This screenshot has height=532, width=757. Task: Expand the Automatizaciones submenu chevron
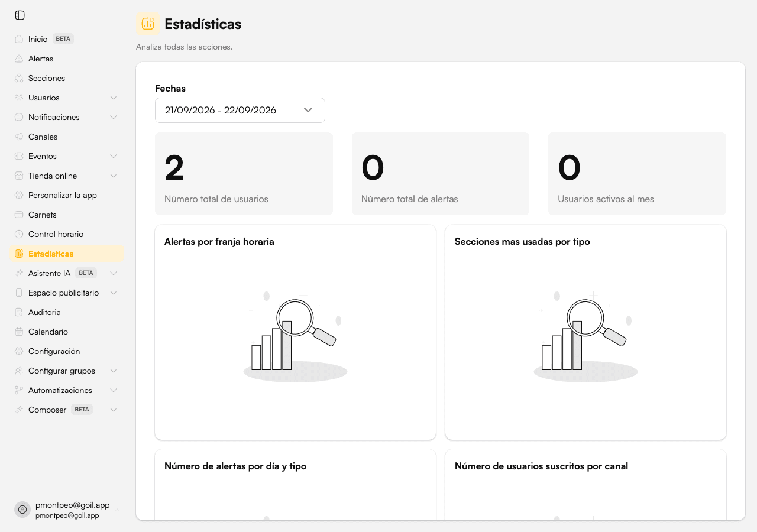[x=114, y=390]
